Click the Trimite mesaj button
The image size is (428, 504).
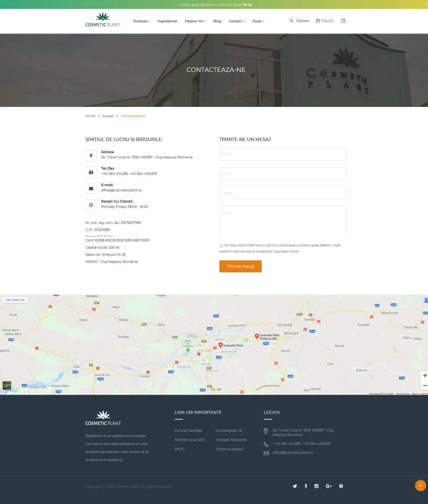(x=240, y=266)
